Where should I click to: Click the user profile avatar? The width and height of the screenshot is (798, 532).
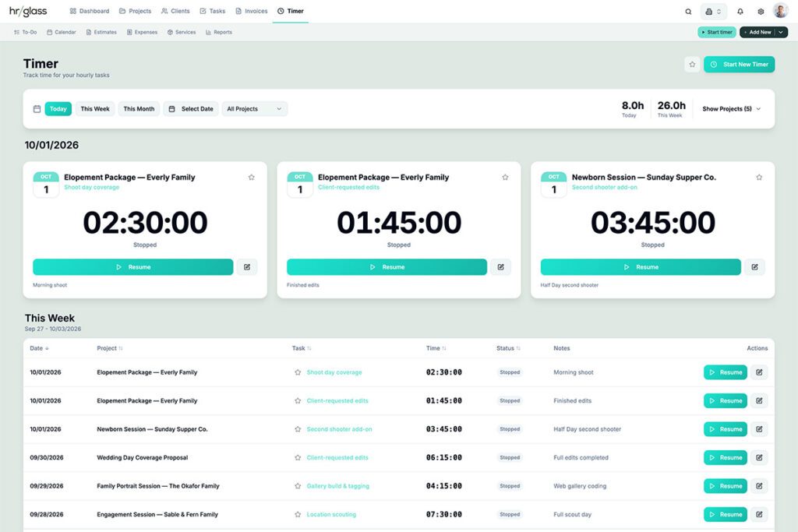point(780,11)
